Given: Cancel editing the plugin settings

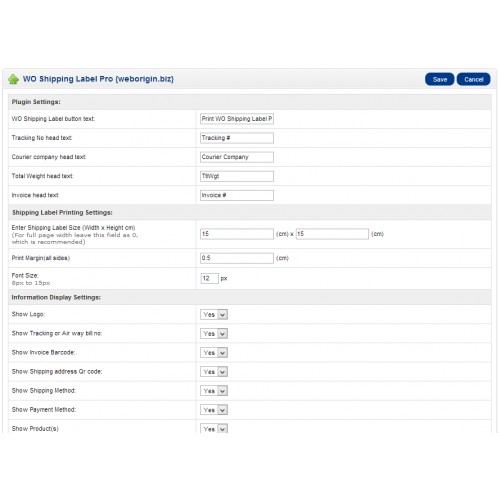Looking at the screenshot, I should click(x=473, y=79).
